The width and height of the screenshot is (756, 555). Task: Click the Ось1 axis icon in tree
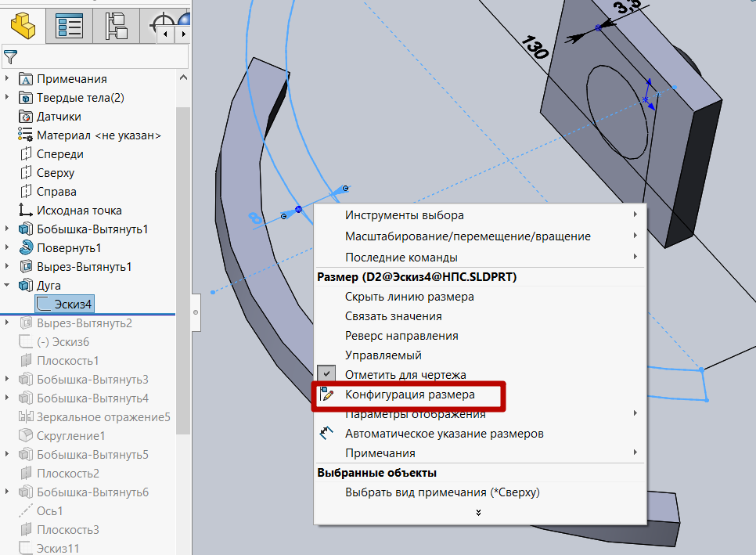point(26,510)
